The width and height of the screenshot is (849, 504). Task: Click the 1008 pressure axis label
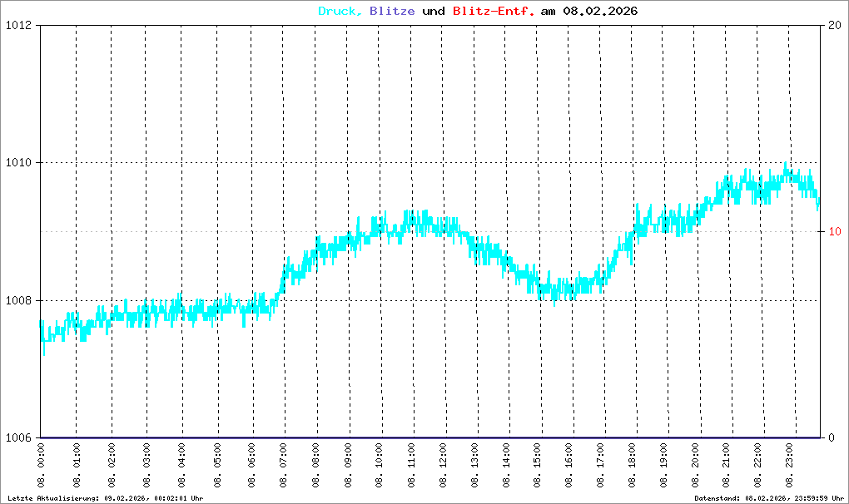[18, 300]
